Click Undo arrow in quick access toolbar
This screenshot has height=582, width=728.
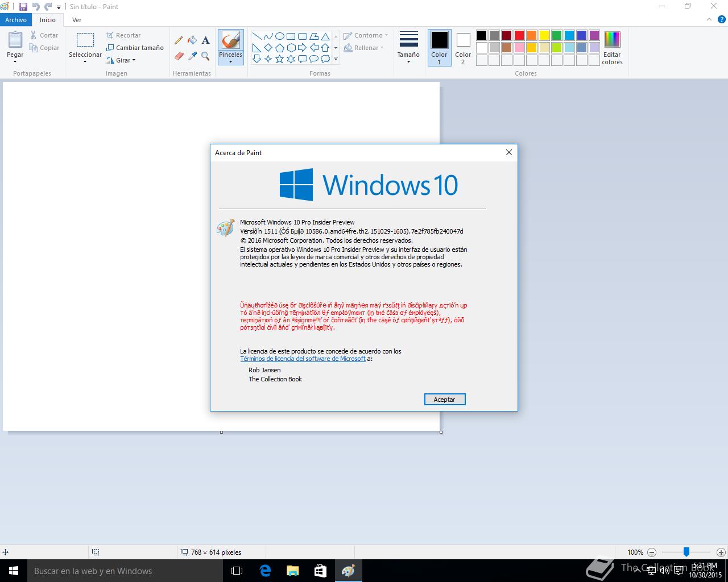36,7
